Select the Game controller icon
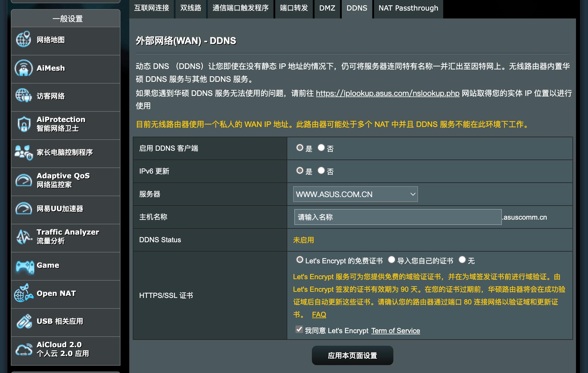The width and height of the screenshot is (588, 373). 25,266
